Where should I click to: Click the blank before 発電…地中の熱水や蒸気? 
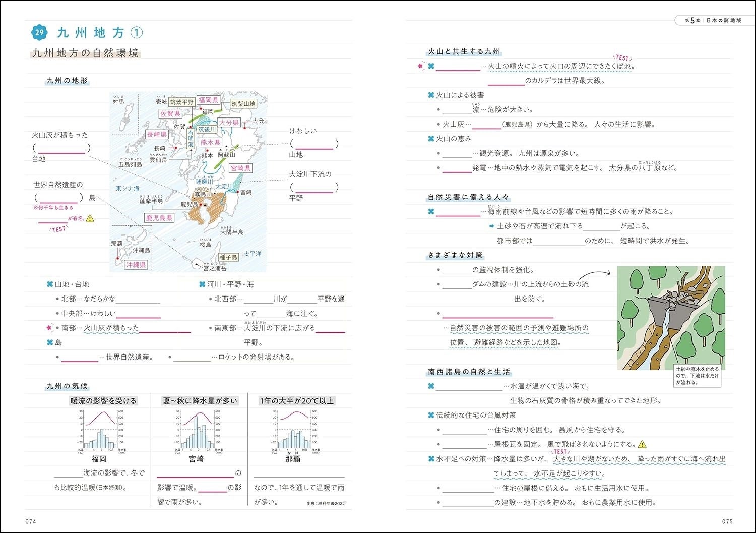coord(457,168)
